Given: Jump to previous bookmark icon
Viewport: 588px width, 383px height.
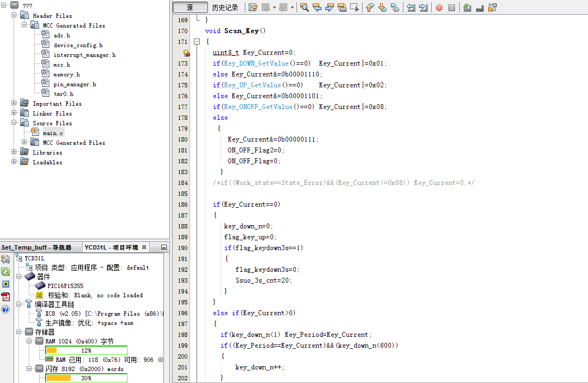Looking at the screenshot, I should click(370, 8).
